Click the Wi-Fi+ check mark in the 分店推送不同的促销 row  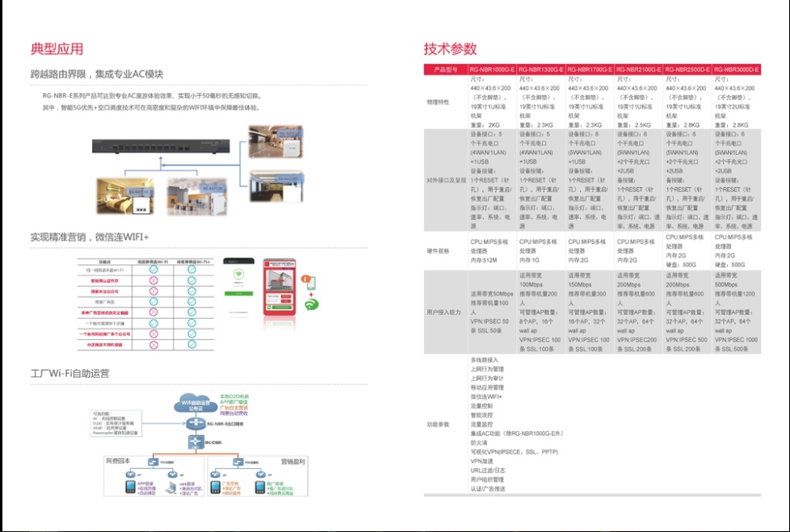point(191,345)
